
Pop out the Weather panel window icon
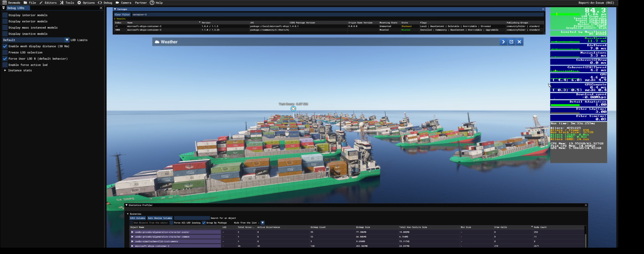coord(511,42)
